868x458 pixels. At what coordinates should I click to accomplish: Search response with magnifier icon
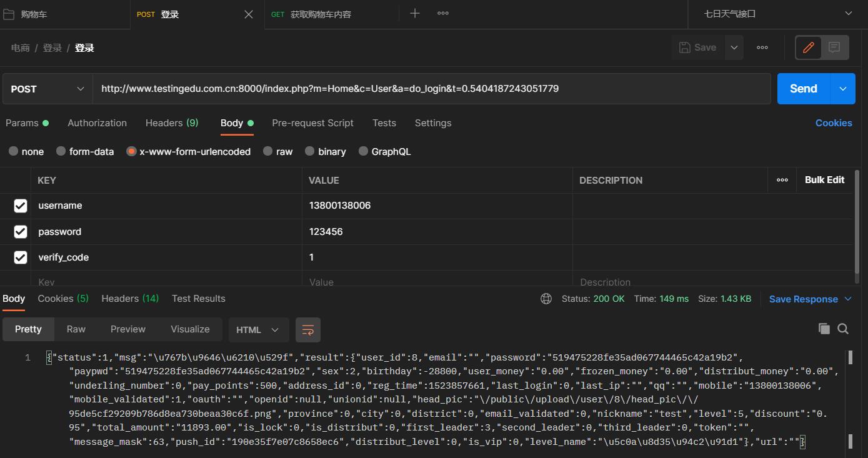pyautogui.click(x=843, y=329)
